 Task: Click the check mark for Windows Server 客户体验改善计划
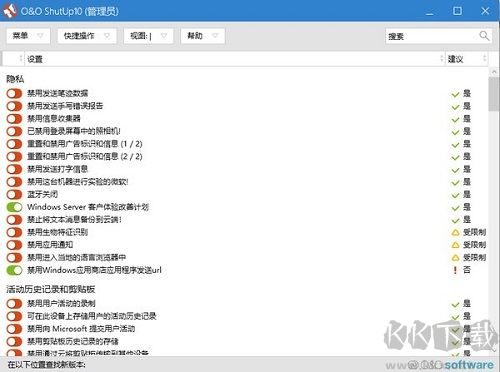coord(455,208)
